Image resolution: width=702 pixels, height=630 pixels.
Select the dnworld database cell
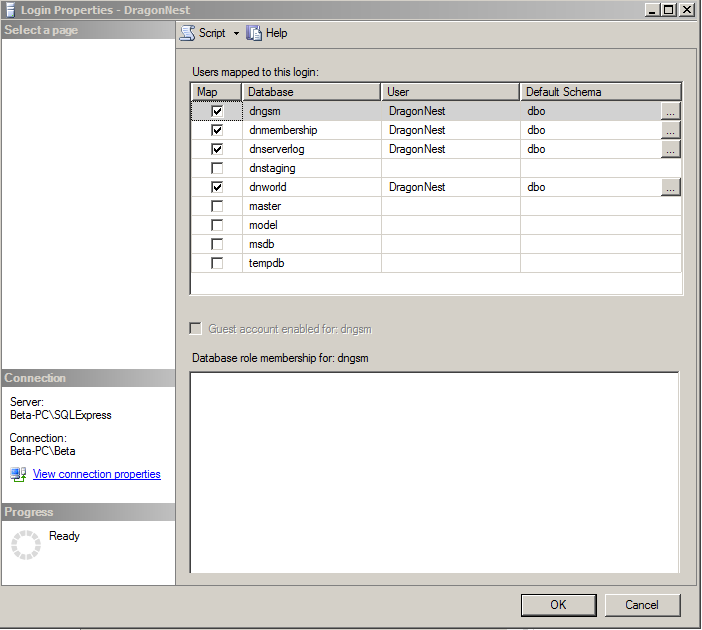tap(312, 187)
